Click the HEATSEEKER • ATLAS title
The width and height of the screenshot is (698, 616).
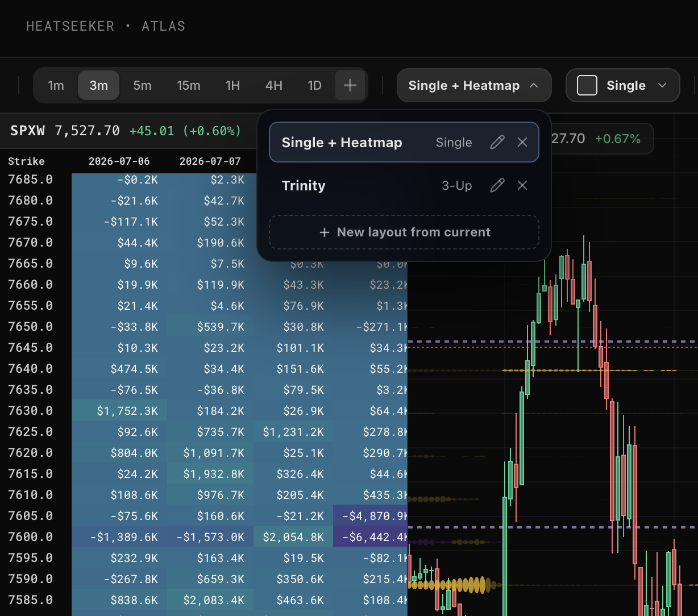coord(106,26)
